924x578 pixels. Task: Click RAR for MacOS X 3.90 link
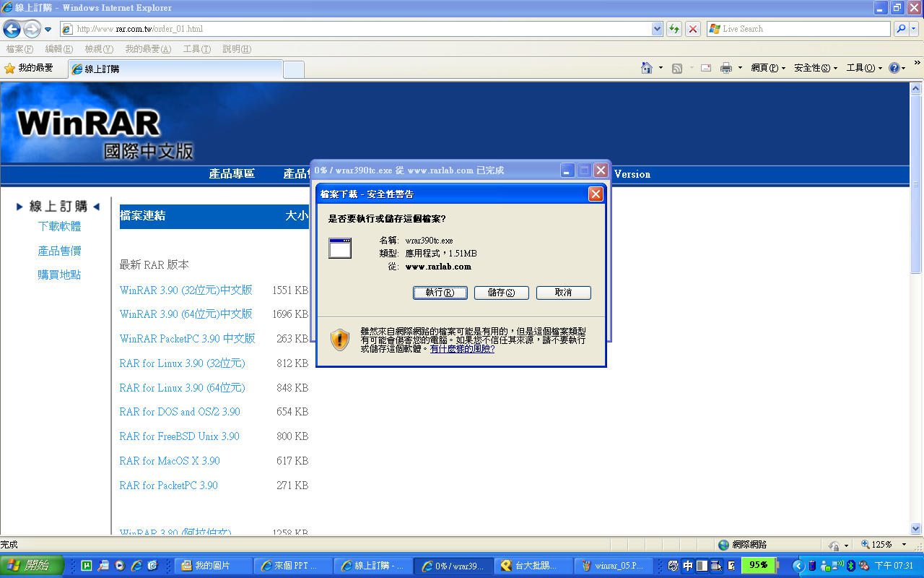(170, 461)
